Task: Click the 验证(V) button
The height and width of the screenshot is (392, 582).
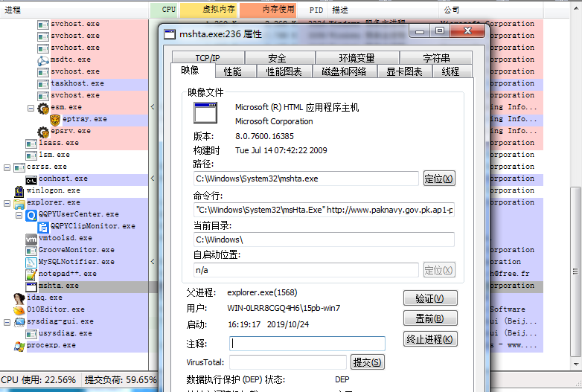Action: pyautogui.click(x=430, y=298)
